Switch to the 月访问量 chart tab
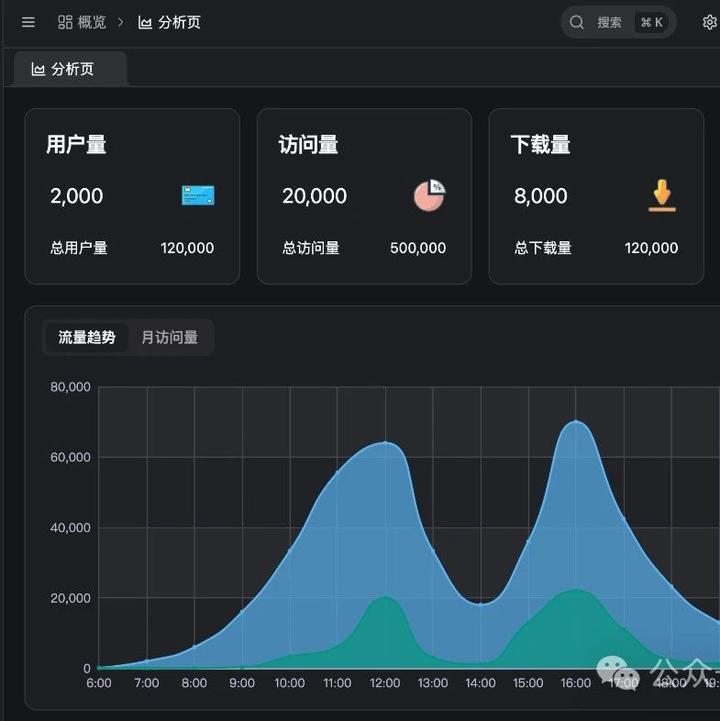The height and width of the screenshot is (721, 720). tap(170, 337)
